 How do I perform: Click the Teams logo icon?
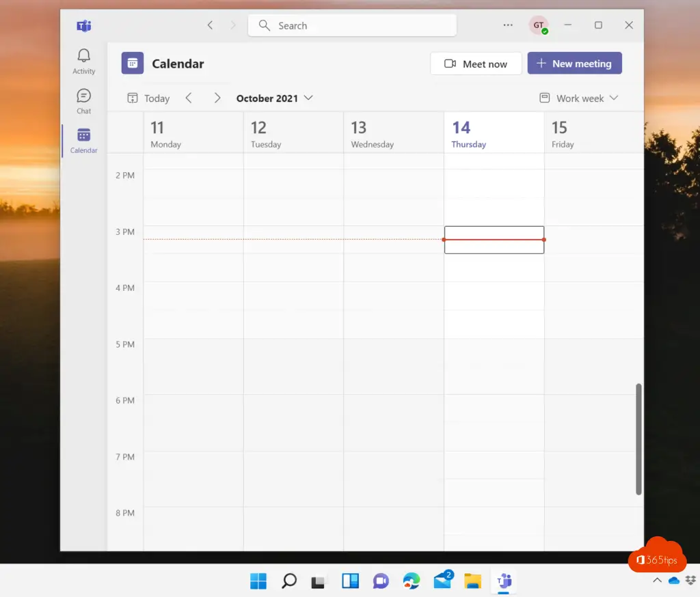(x=84, y=26)
